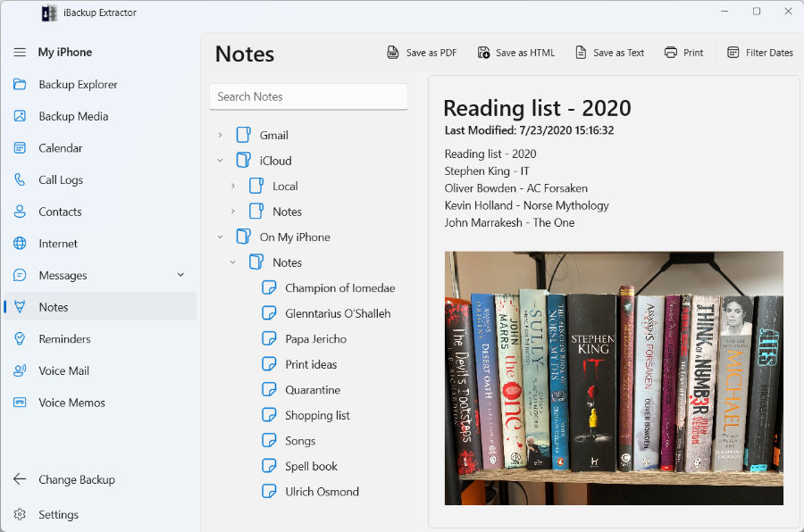The image size is (804, 532).
Task: Open the Voice Memos section
Action: point(71,403)
